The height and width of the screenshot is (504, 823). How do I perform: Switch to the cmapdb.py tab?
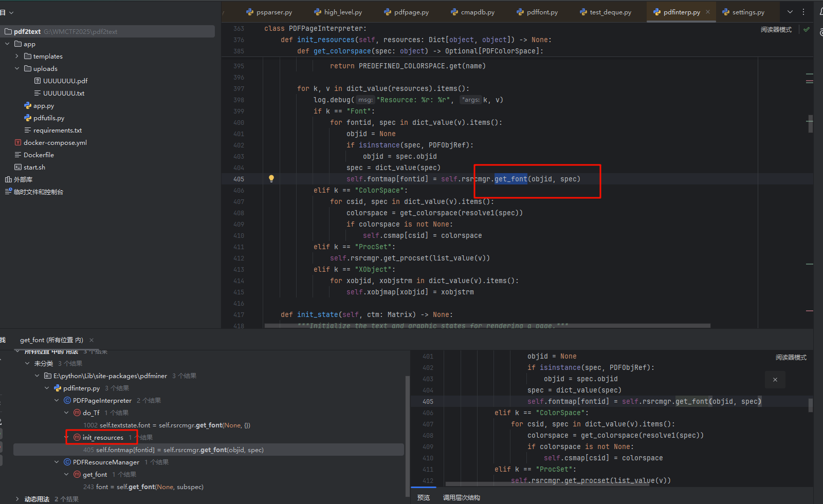[x=472, y=12]
